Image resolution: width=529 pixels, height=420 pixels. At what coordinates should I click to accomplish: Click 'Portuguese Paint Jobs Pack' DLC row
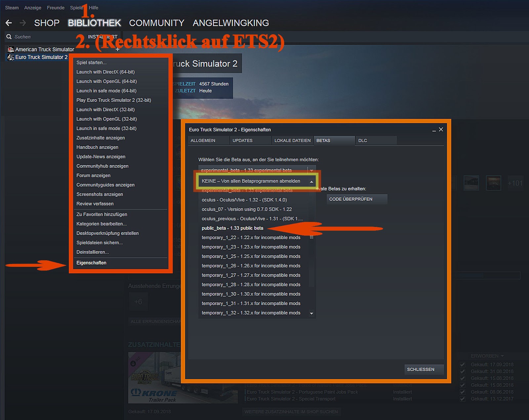(x=302, y=392)
